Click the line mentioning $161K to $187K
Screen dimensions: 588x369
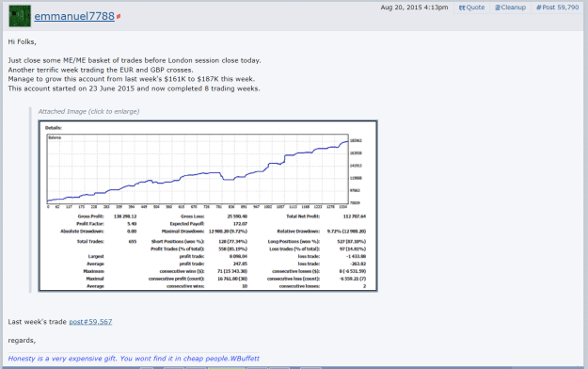pyautogui.click(x=132, y=79)
